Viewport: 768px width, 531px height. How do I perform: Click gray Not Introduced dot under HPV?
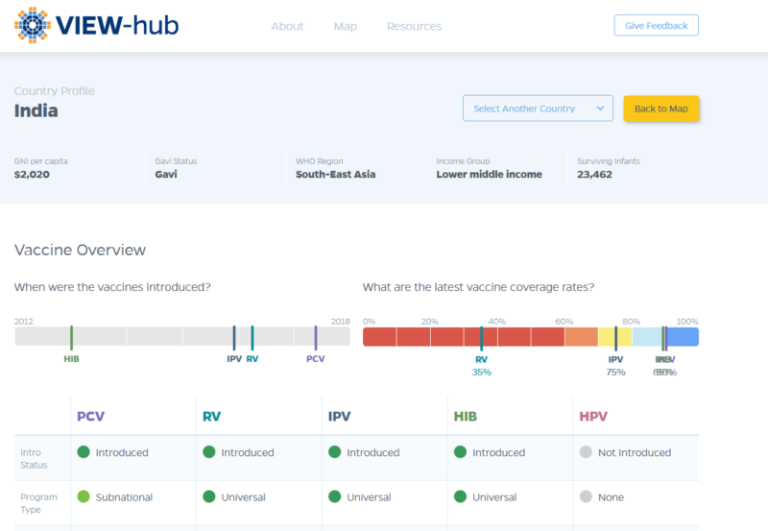586,452
